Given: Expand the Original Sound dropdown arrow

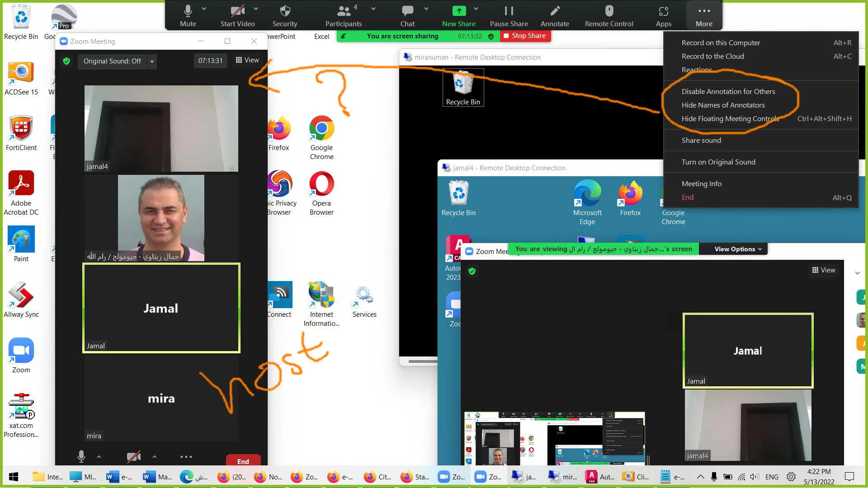Looking at the screenshot, I should [152, 61].
